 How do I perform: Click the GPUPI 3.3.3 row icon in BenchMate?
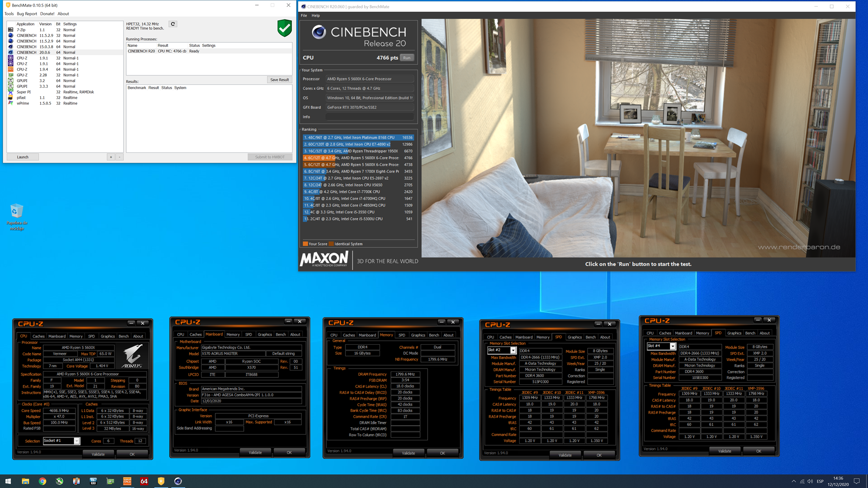coord(11,86)
